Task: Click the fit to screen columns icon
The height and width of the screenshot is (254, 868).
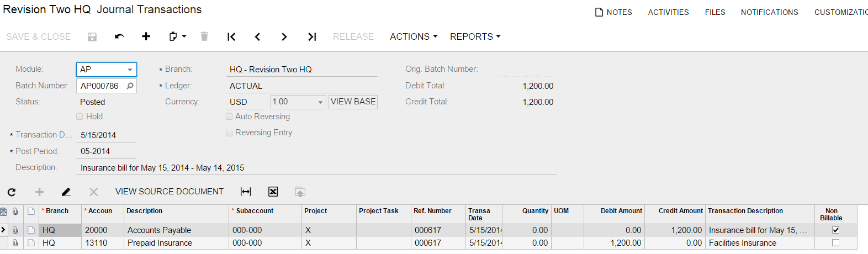Action: [x=246, y=192]
